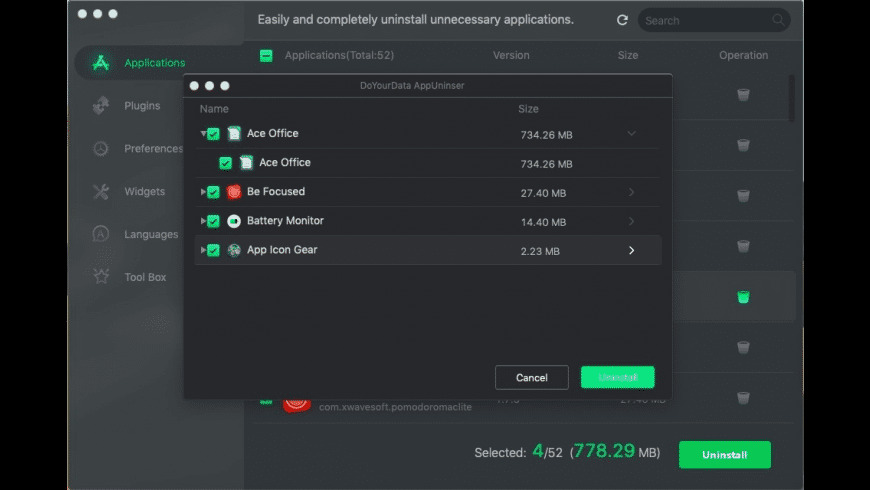Switch to the Languages section
Viewport: 870px width, 490px height.
click(150, 235)
